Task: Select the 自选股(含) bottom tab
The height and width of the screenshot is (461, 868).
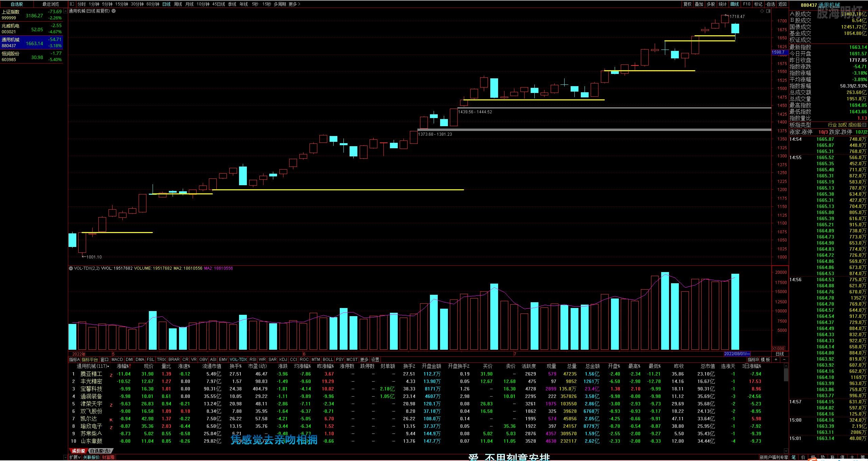Action: pos(100,451)
